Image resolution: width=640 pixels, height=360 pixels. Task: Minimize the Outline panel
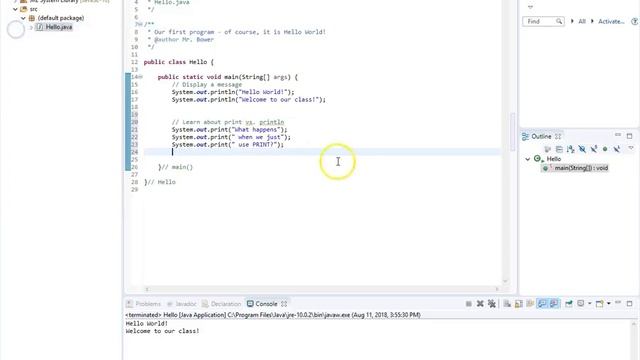tap(618, 135)
